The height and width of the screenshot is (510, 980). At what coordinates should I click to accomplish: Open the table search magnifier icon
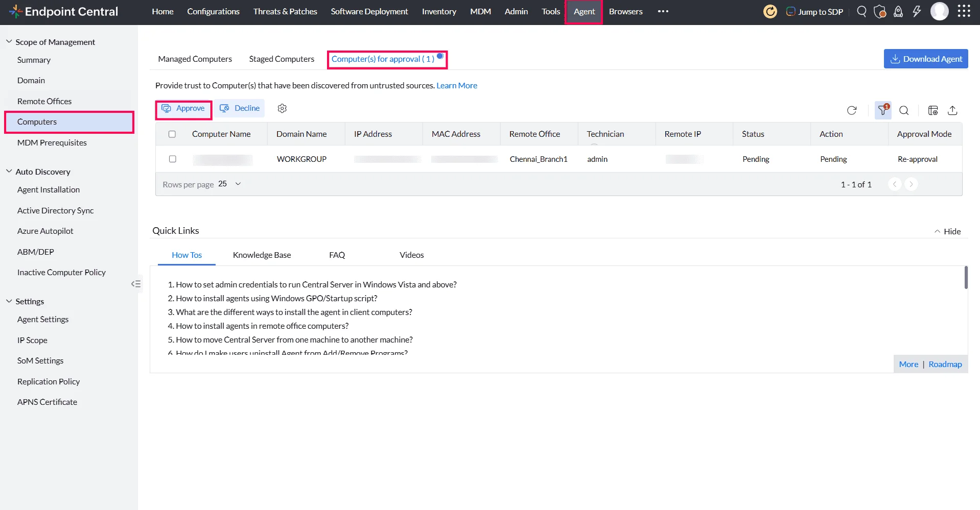[904, 110]
